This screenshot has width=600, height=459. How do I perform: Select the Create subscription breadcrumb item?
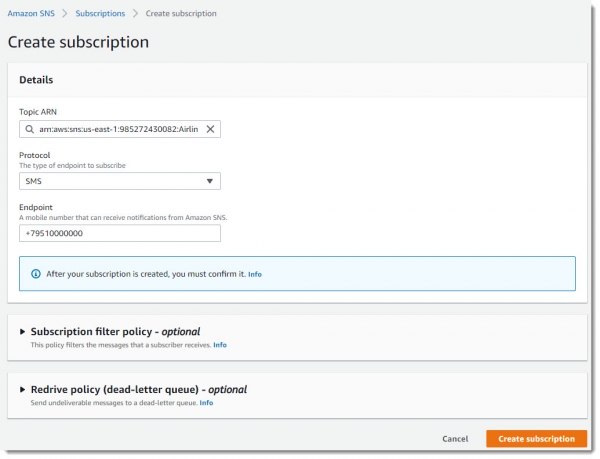pos(181,13)
